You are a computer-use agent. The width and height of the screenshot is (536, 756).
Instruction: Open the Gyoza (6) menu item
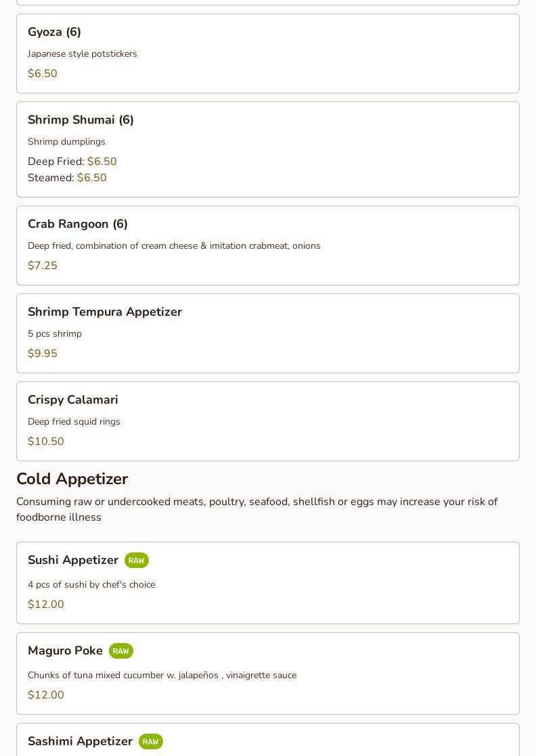(x=268, y=53)
